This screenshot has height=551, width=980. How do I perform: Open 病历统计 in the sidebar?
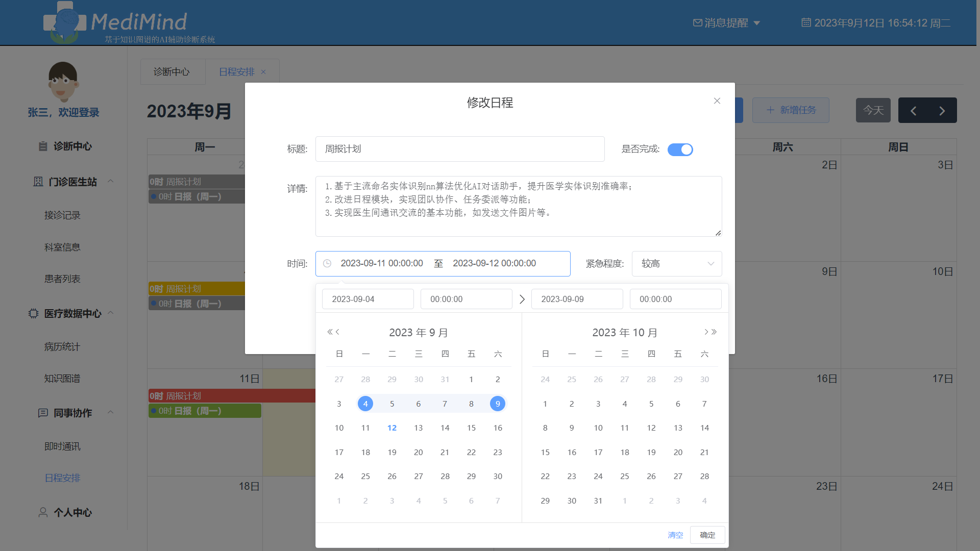(x=62, y=347)
